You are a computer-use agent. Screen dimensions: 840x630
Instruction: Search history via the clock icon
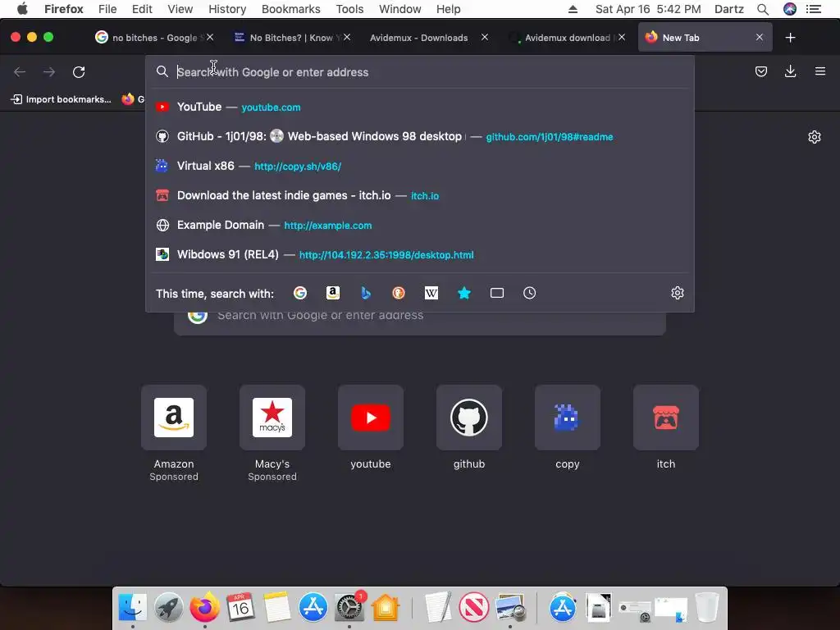tap(529, 293)
